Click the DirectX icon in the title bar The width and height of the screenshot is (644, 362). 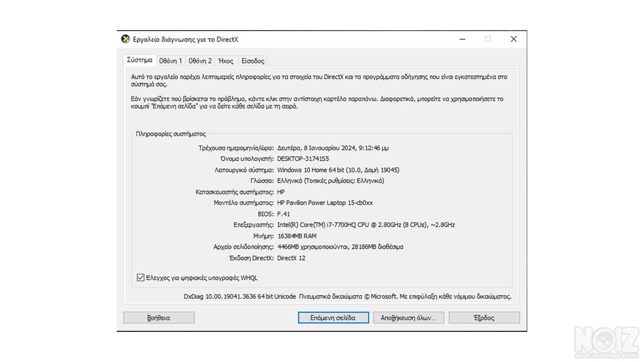pos(125,39)
